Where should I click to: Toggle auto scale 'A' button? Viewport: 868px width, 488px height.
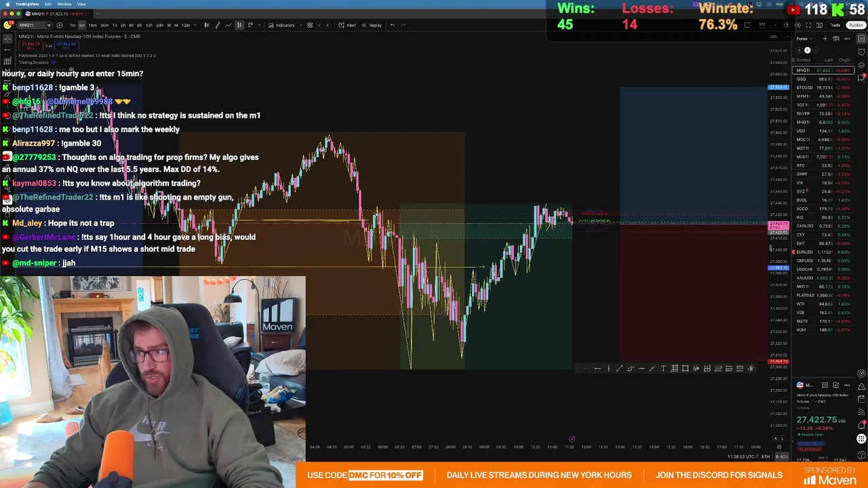coord(775,439)
